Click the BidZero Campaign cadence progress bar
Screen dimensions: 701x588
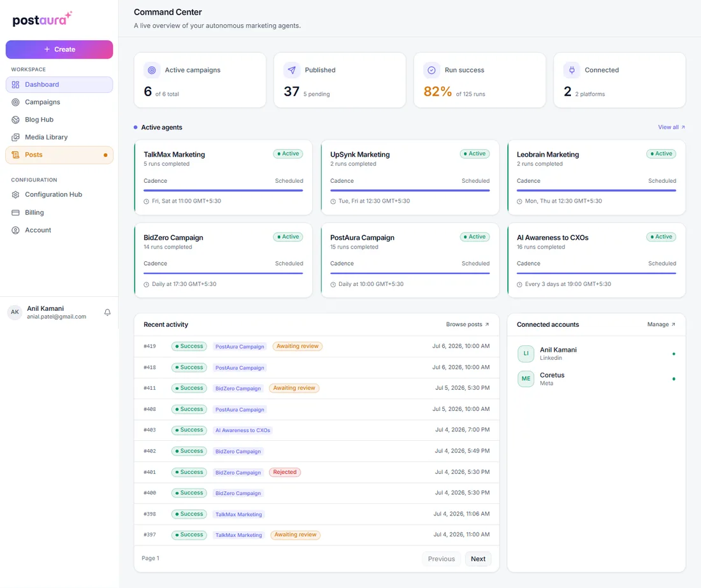coord(223,273)
